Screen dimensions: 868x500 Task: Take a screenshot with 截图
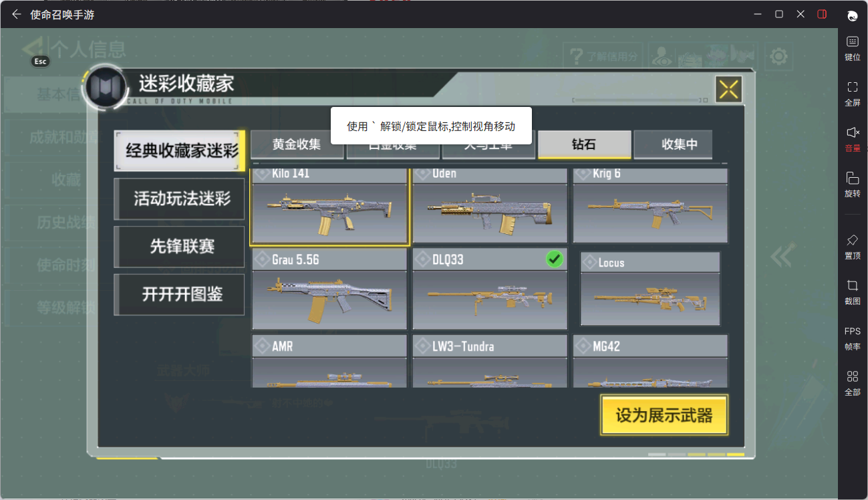(853, 292)
